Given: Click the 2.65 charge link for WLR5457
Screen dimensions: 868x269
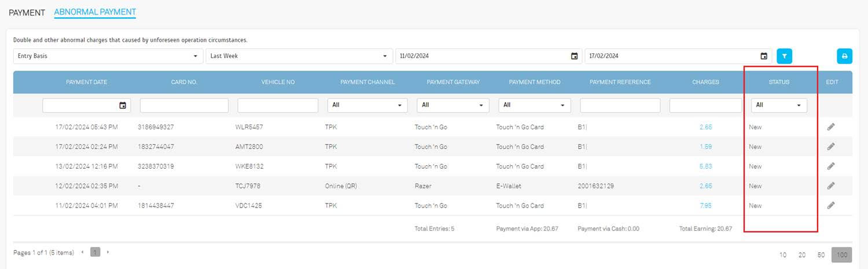Looking at the screenshot, I should pyautogui.click(x=705, y=127).
